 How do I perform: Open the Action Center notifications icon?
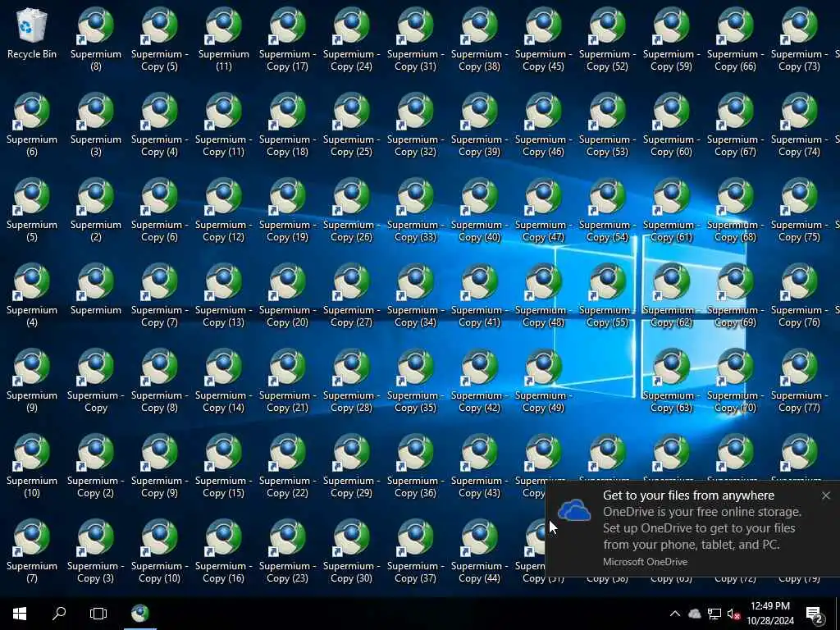(x=815, y=614)
